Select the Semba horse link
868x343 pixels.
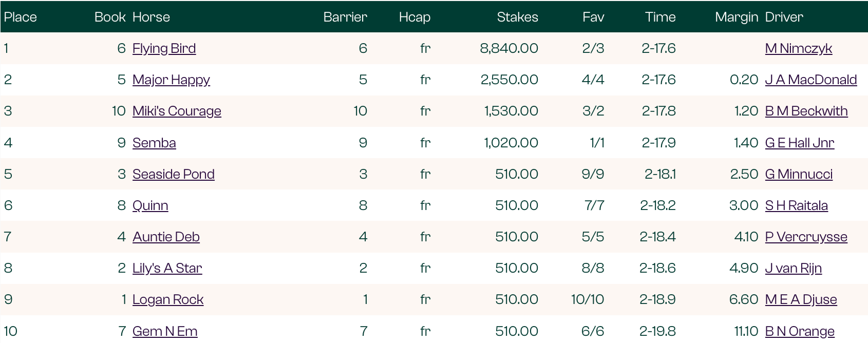[x=154, y=143]
